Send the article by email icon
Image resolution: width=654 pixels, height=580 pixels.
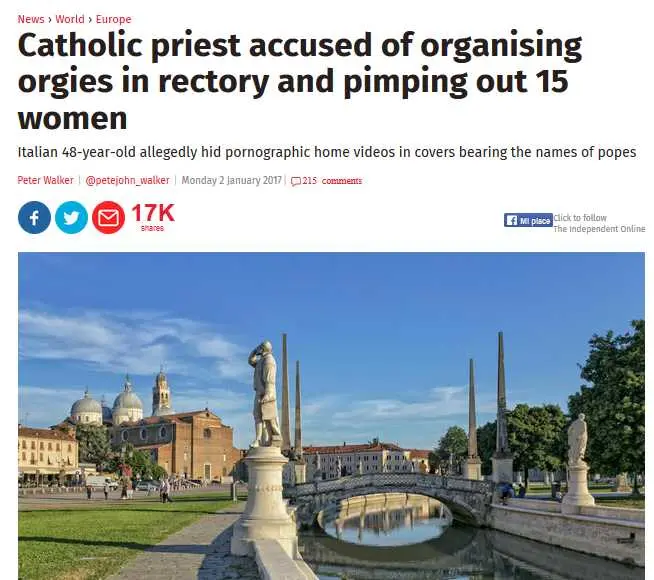point(108,217)
